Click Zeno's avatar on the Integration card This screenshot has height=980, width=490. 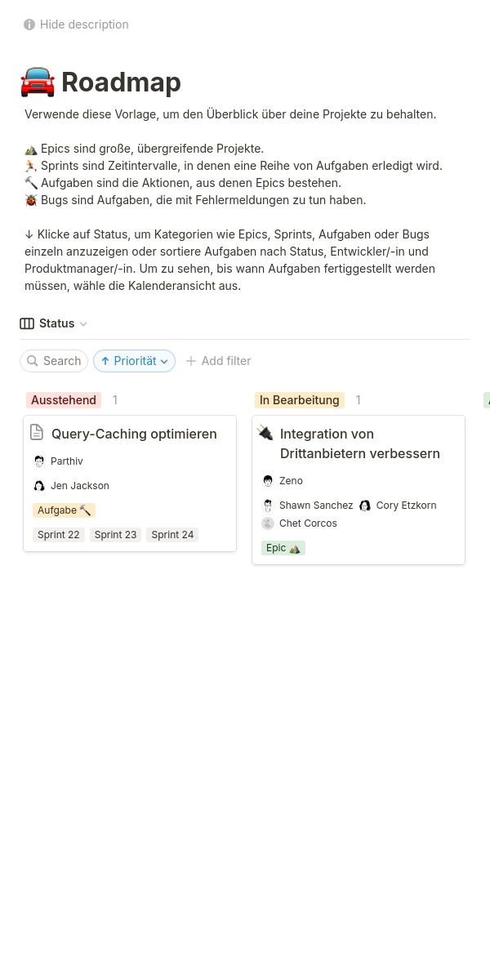point(268,480)
